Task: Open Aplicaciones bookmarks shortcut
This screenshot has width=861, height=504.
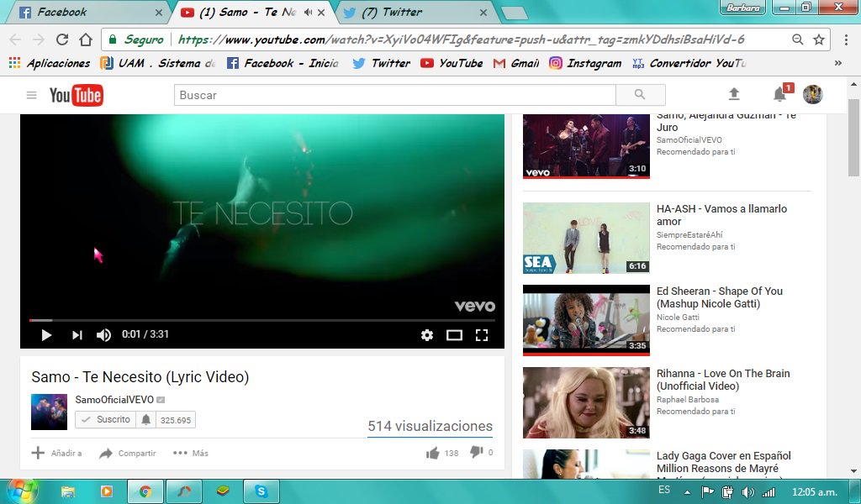Action: pyautogui.click(x=50, y=63)
